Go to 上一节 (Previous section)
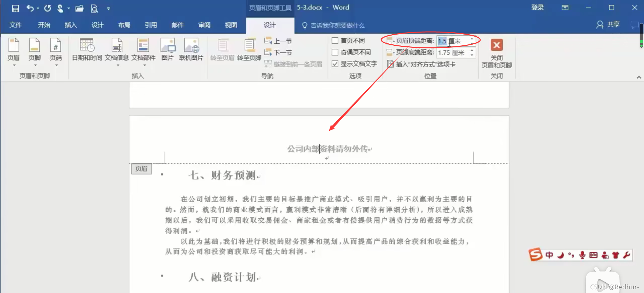The width and height of the screenshot is (644, 293). click(x=278, y=41)
